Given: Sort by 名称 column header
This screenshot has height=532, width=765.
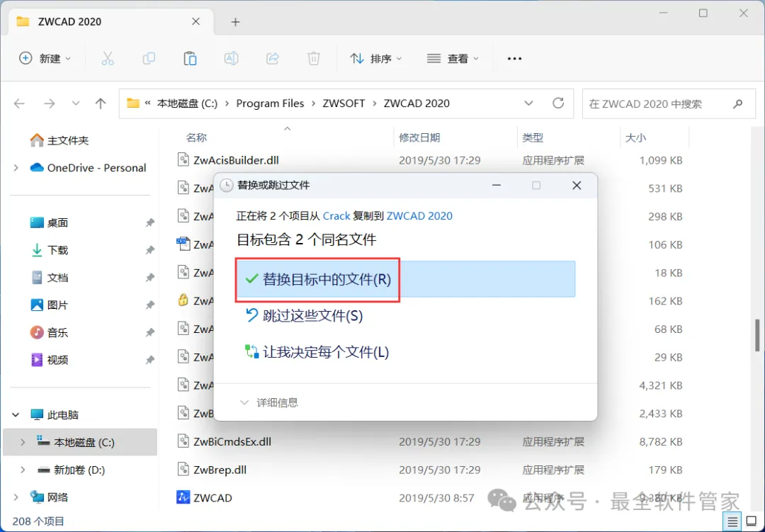Looking at the screenshot, I should click(196, 138).
